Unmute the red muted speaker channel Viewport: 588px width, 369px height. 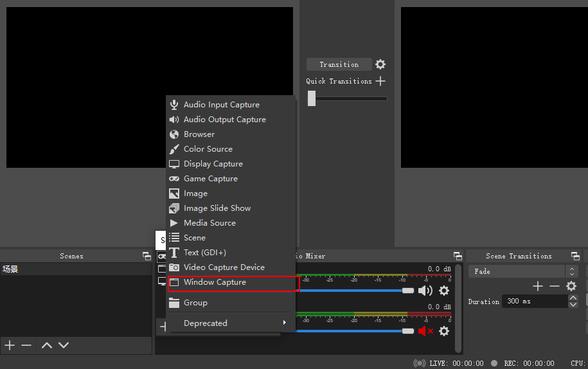click(425, 331)
